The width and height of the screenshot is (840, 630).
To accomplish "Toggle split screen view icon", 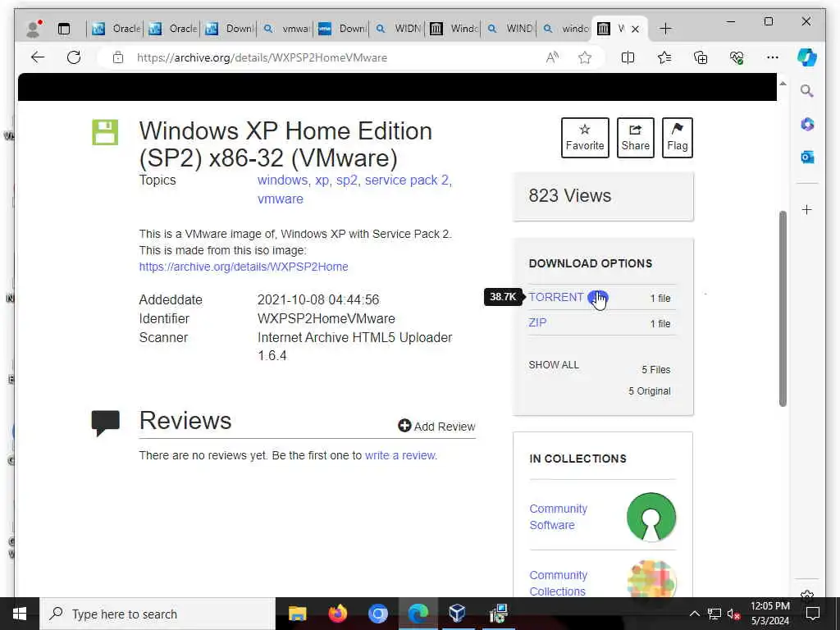I will tap(628, 57).
